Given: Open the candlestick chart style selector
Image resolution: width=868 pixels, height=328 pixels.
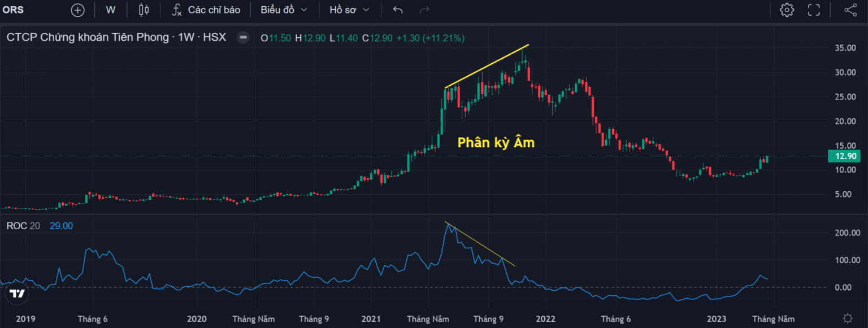Looking at the screenshot, I should click(143, 10).
